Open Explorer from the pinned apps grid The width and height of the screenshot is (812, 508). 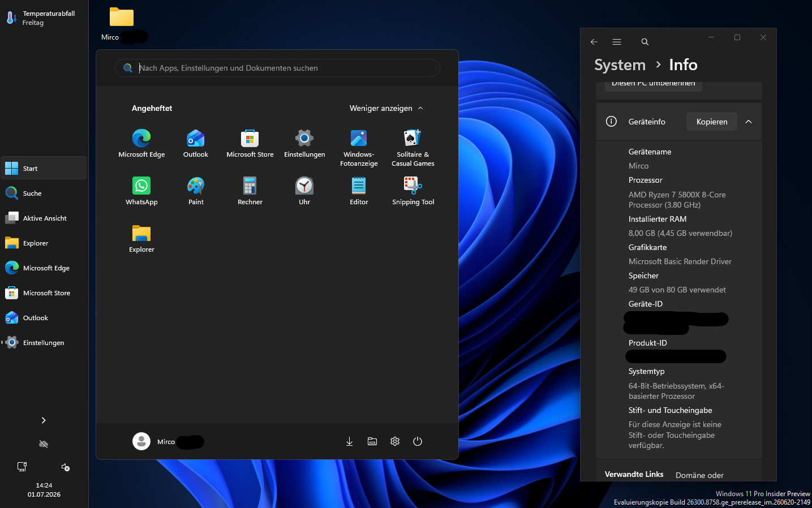point(141,239)
